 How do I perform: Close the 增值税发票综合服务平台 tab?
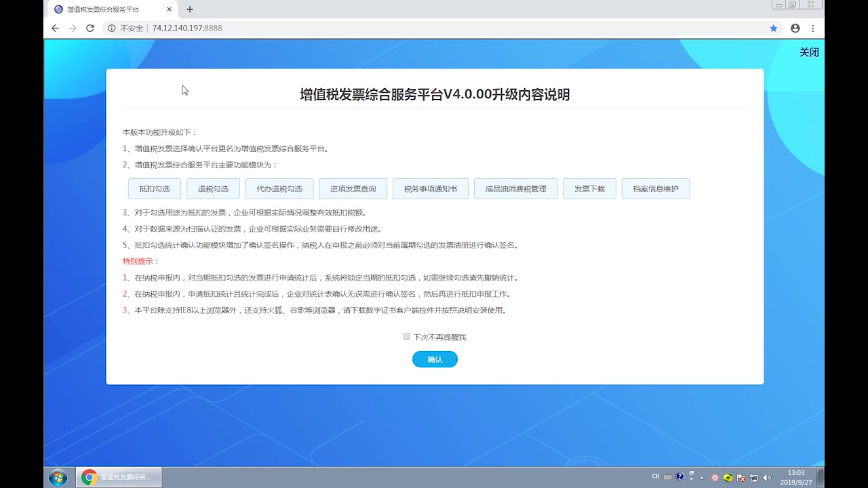pos(170,9)
